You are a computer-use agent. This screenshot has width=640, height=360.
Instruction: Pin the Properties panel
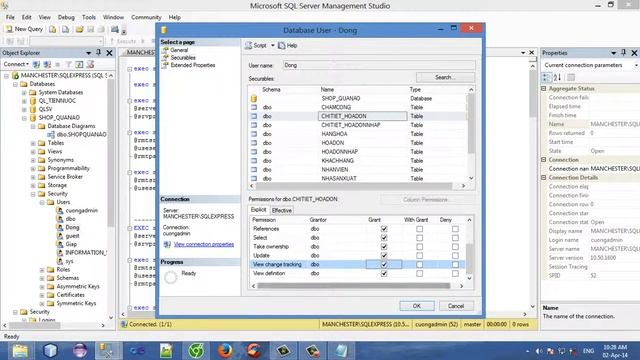click(624, 53)
